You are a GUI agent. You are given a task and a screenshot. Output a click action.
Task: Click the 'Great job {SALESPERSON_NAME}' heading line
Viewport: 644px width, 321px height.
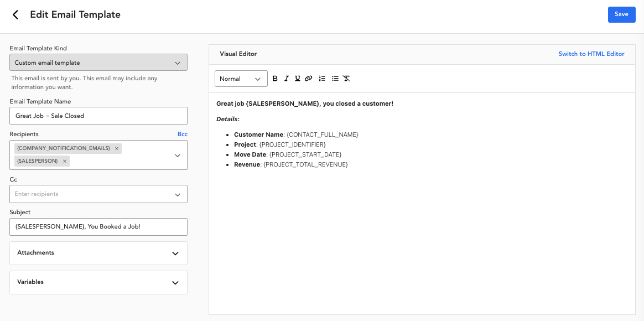tap(305, 103)
